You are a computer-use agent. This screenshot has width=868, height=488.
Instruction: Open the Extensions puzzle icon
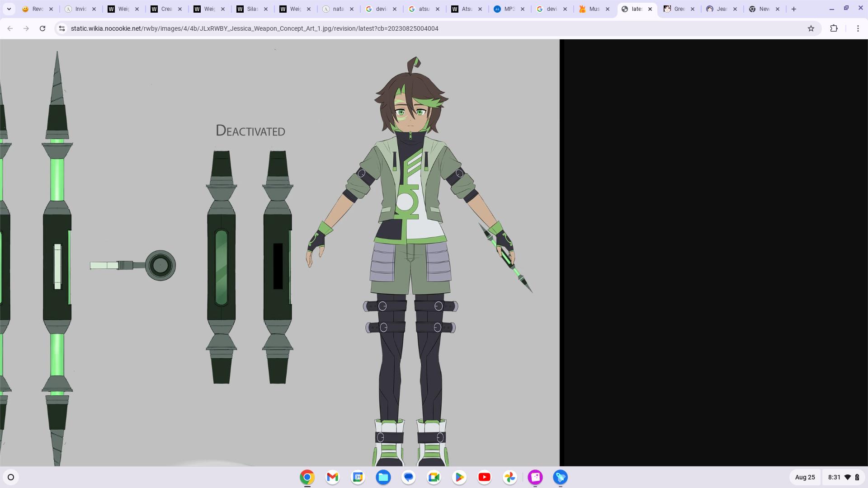point(834,28)
